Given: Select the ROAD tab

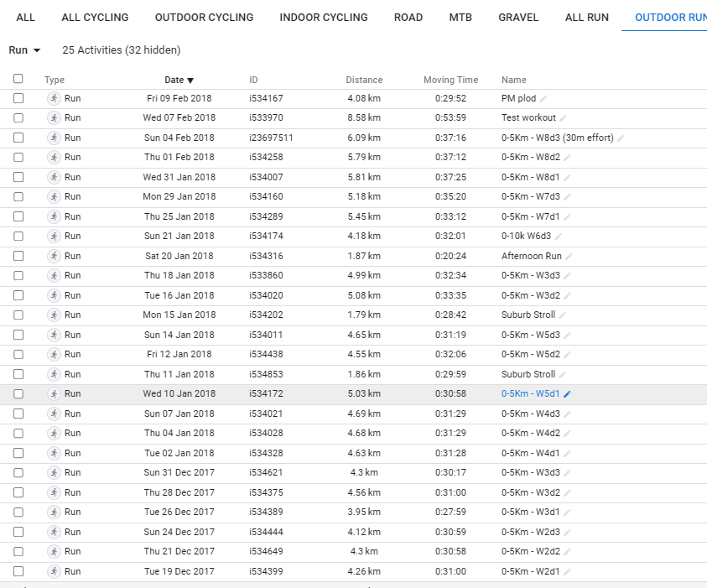Looking at the screenshot, I should click(x=408, y=17).
